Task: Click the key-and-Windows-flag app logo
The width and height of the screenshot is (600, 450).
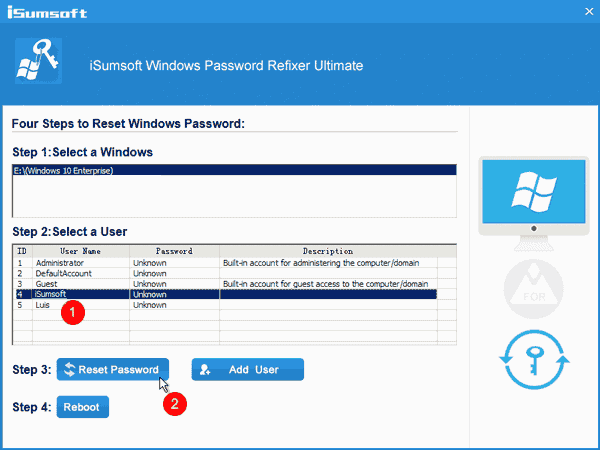Action: [38, 61]
